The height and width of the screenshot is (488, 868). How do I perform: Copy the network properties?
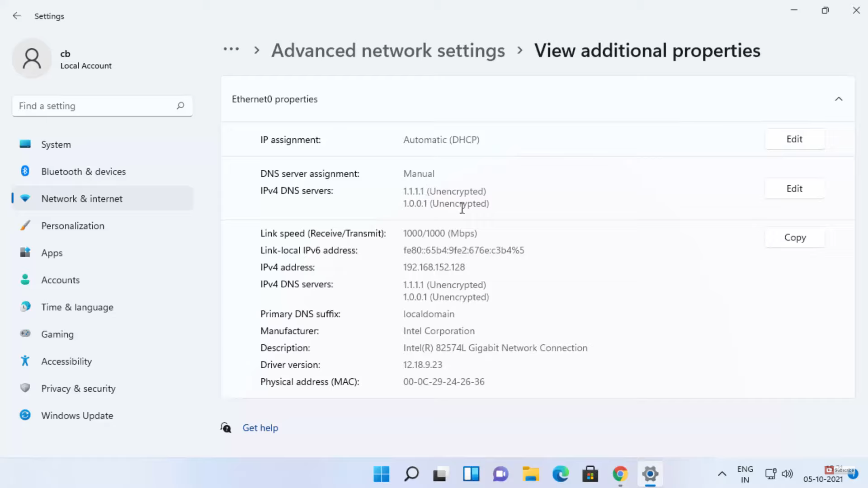pyautogui.click(x=794, y=238)
